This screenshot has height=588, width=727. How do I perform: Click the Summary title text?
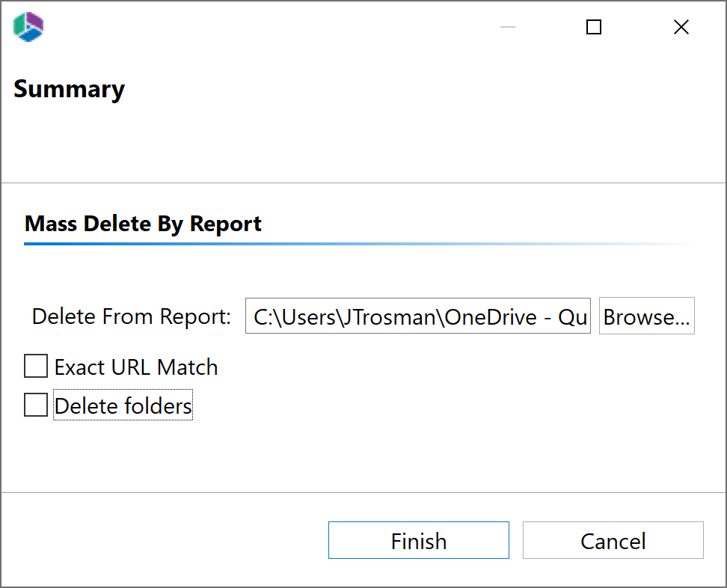tap(69, 88)
